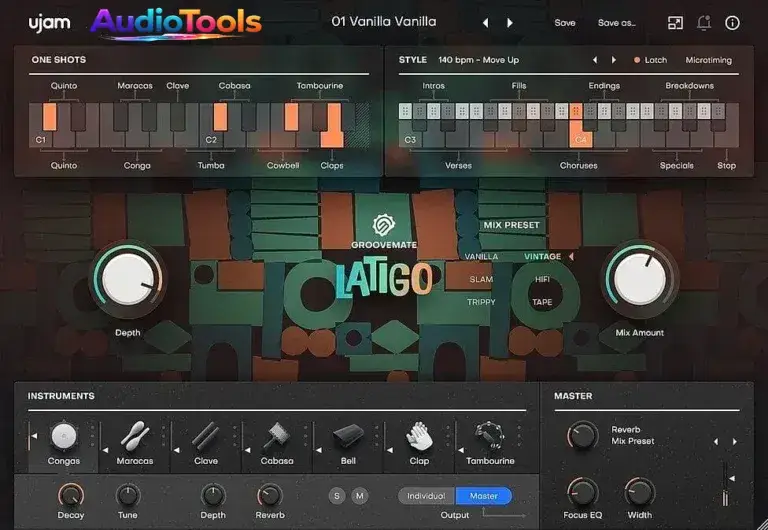Adjust the instrument Depth small knob

(x=213, y=496)
